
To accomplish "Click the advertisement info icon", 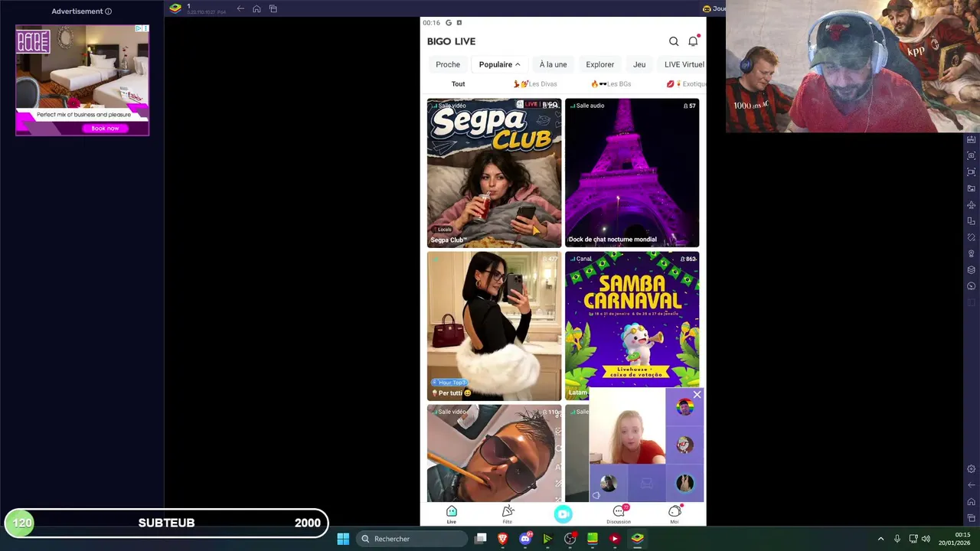I will 108,11.
